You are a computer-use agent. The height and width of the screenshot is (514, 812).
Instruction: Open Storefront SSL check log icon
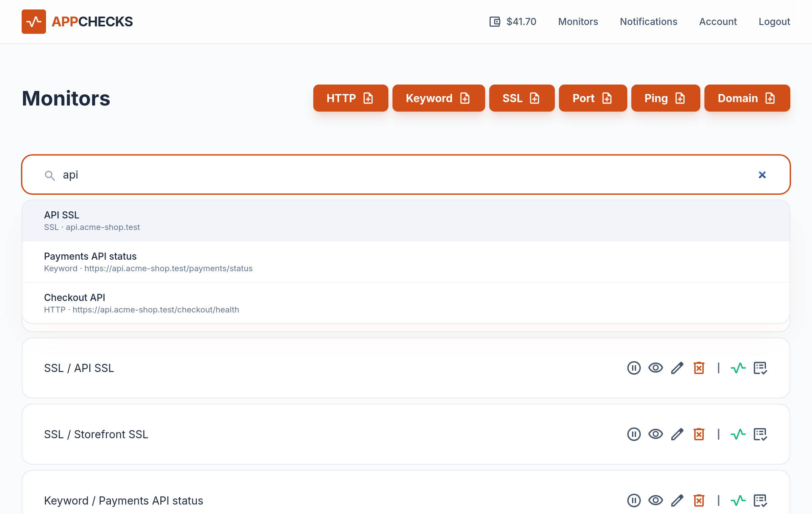760,434
